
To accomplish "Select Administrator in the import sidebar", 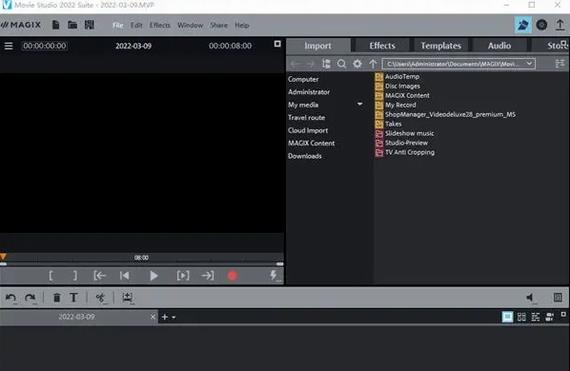I will click(309, 92).
